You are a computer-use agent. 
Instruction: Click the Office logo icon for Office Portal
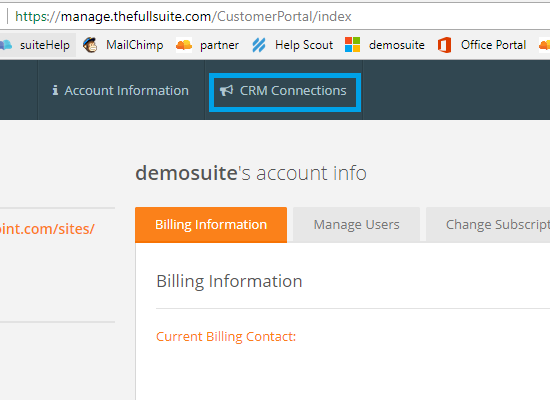[x=444, y=45]
